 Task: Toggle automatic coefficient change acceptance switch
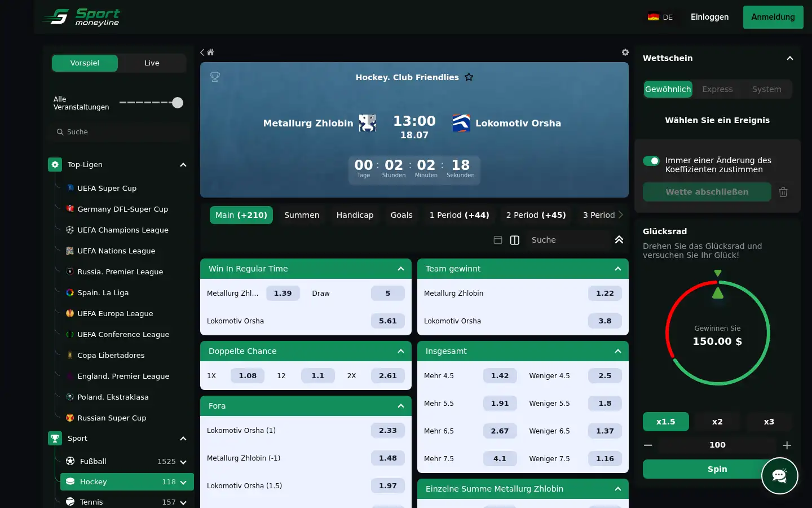pyautogui.click(x=651, y=161)
